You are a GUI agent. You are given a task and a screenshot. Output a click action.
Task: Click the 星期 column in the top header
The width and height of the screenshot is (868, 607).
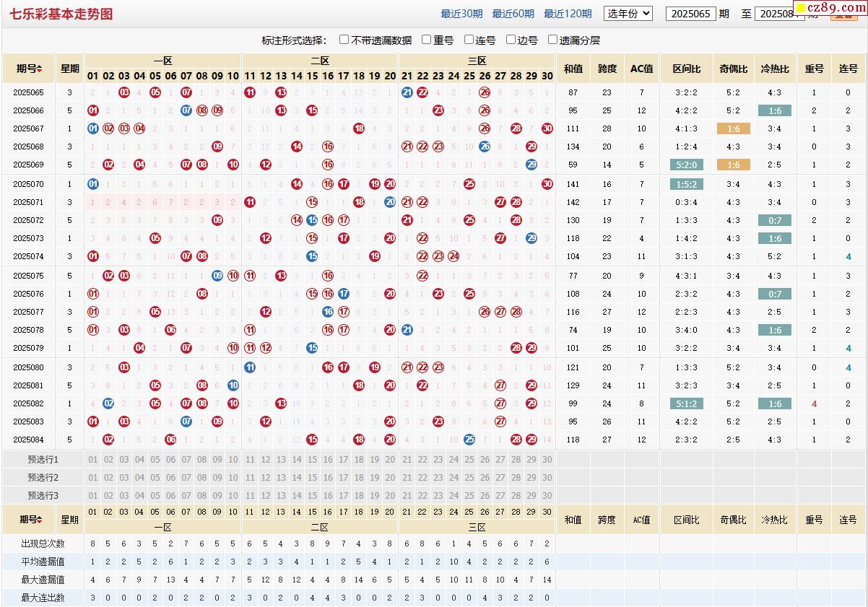[70, 69]
